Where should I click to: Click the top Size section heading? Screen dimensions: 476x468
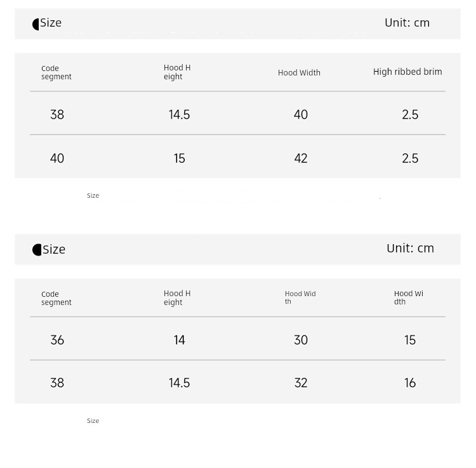click(x=51, y=23)
